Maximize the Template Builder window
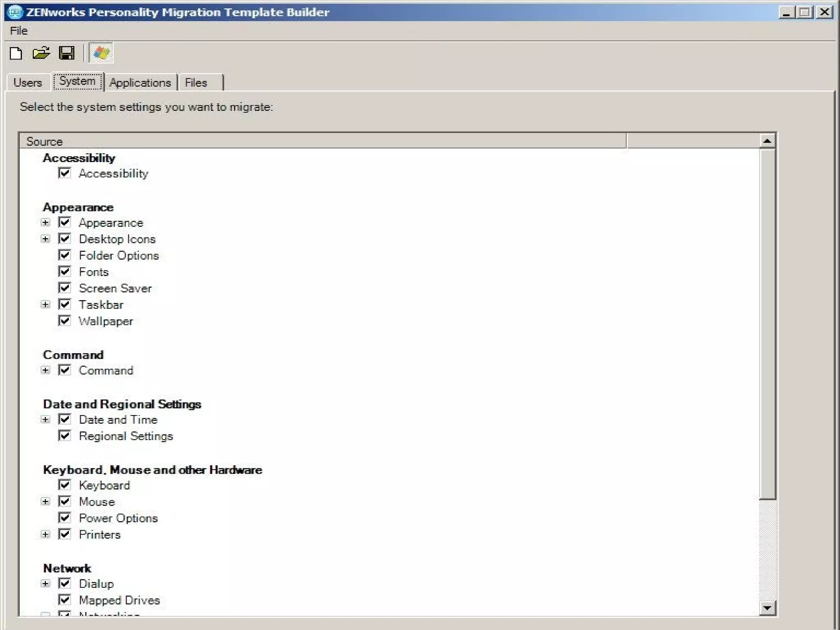The image size is (840, 630). pyautogui.click(x=805, y=12)
